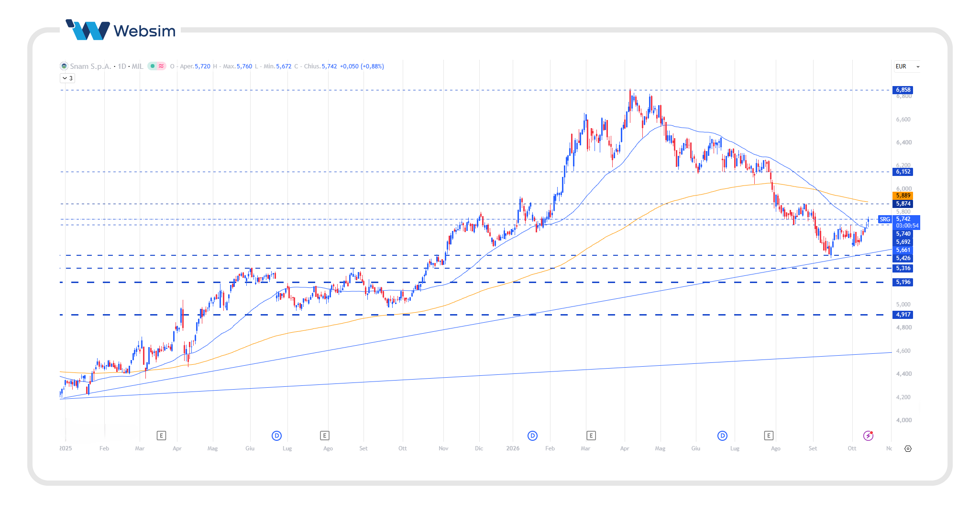Click the Max. high value 5,760
Screen dimensions: 980x513
click(x=244, y=66)
